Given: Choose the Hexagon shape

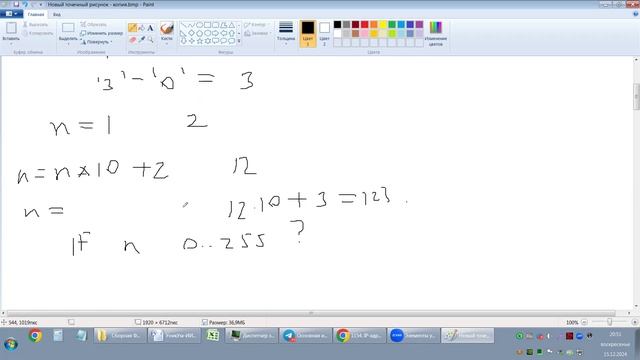Looking at the screenshot, I should (x=207, y=33).
